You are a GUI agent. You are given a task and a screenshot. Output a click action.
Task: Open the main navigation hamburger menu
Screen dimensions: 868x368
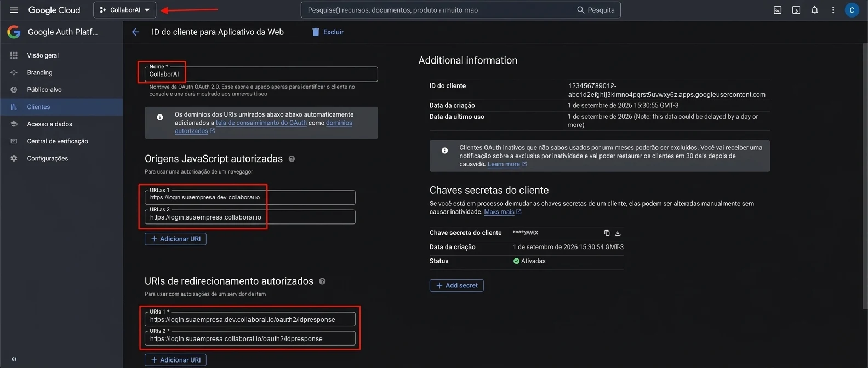click(14, 10)
